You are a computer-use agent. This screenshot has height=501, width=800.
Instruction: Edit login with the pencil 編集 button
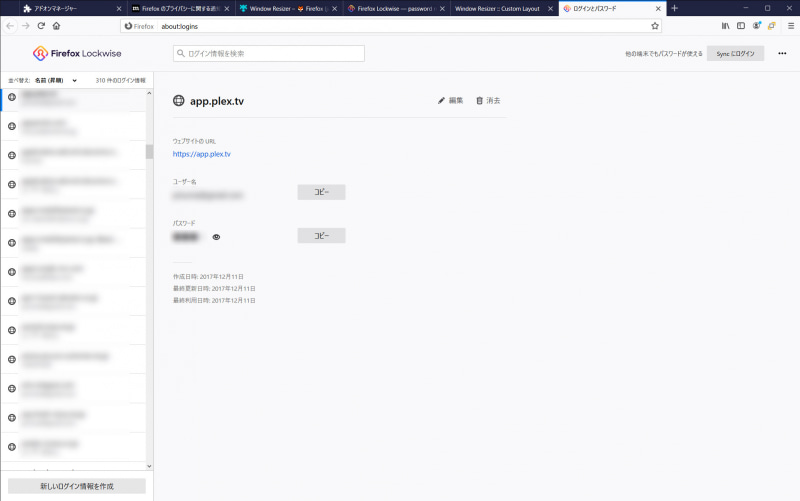pos(451,101)
